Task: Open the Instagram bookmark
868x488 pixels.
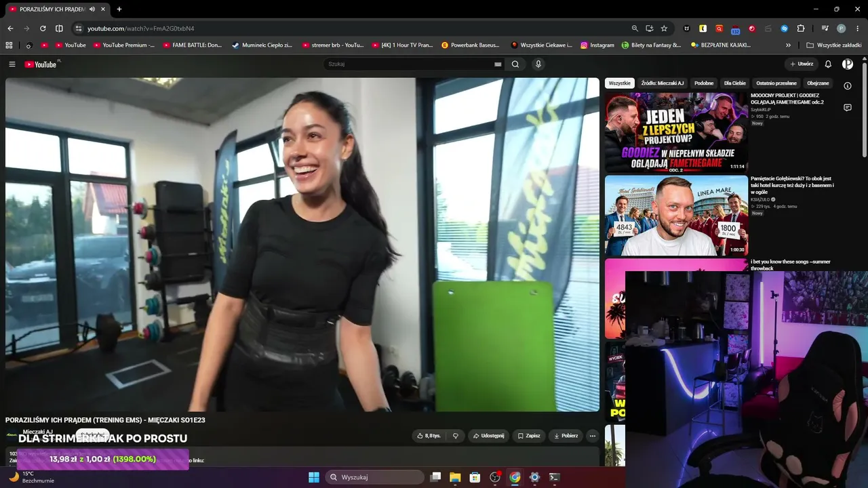Action: pyautogui.click(x=597, y=45)
